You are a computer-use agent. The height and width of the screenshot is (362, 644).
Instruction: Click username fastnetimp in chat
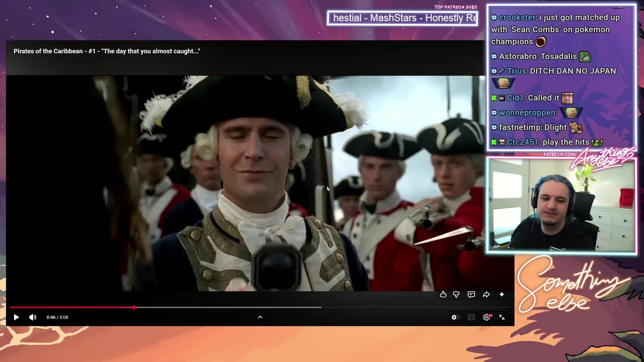(520, 127)
